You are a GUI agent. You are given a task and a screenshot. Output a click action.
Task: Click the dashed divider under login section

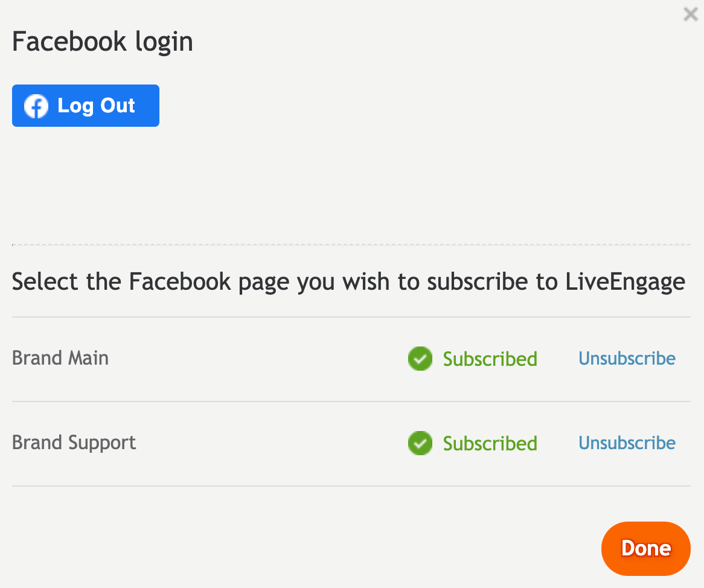351,244
